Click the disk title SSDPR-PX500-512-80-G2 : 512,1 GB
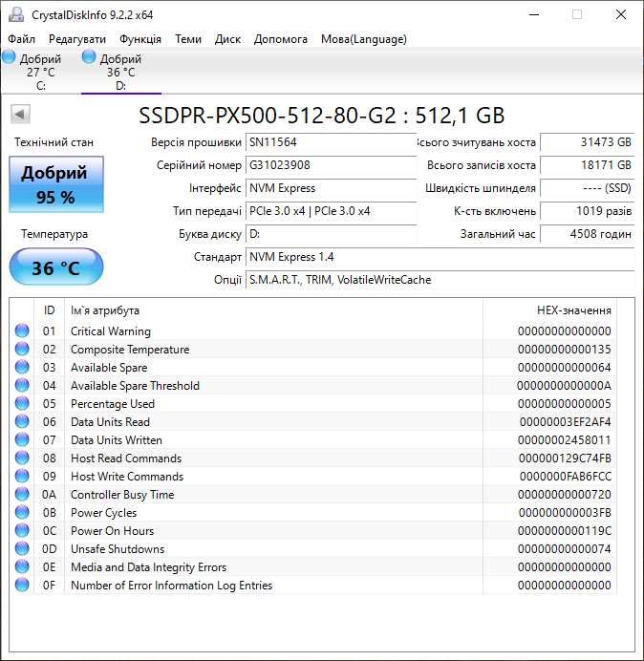Image resolution: width=644 pixels, height=661 pixels. pos(321,115)
